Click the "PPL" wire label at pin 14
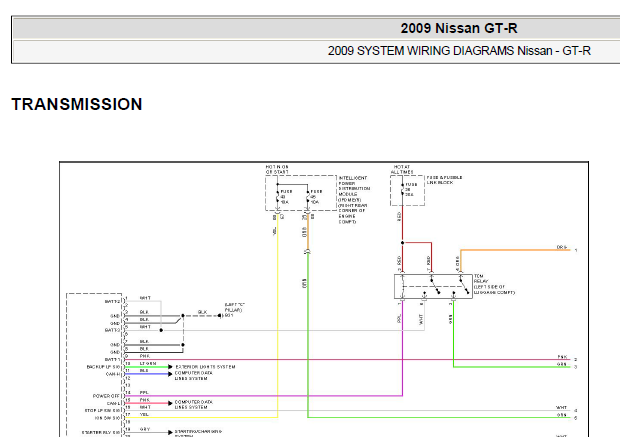Viewport: 620px width, 437px height. click(x=144, y=393)
